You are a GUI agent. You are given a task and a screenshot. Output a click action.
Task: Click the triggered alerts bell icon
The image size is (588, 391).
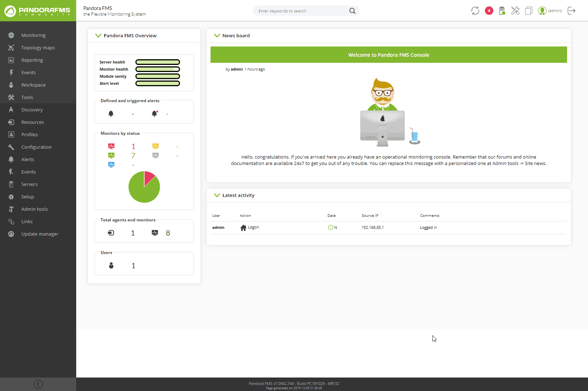[155, 114]
